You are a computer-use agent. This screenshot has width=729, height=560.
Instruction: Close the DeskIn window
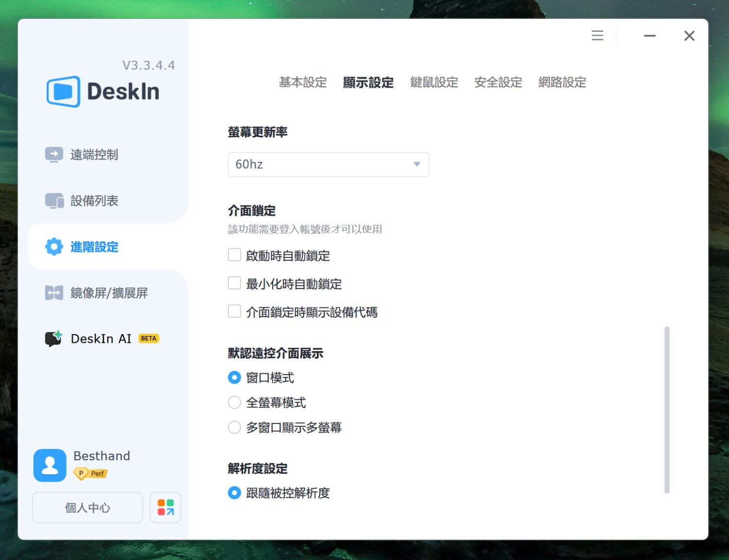[x=689, y=35]
